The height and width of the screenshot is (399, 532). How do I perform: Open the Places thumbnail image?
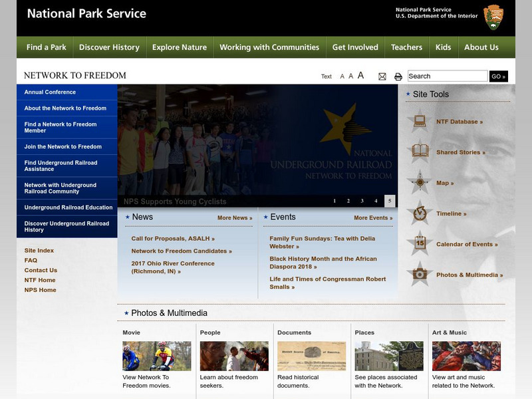coord(389,356)
